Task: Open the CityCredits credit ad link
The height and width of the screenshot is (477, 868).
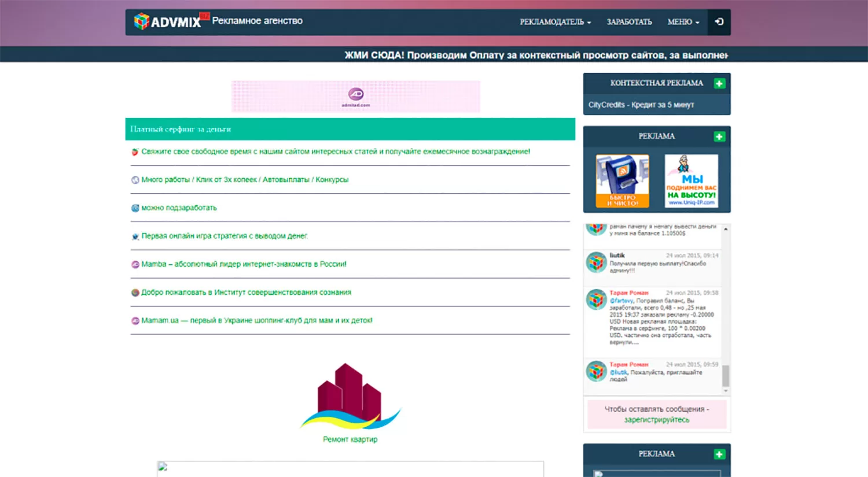Action: coord(641,105)
